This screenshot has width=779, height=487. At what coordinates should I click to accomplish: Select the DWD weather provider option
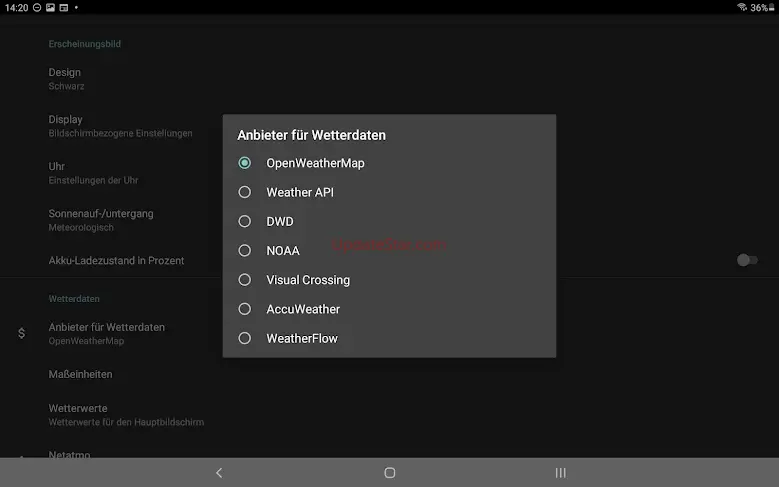pyautogui.click(x=245, y=221)
